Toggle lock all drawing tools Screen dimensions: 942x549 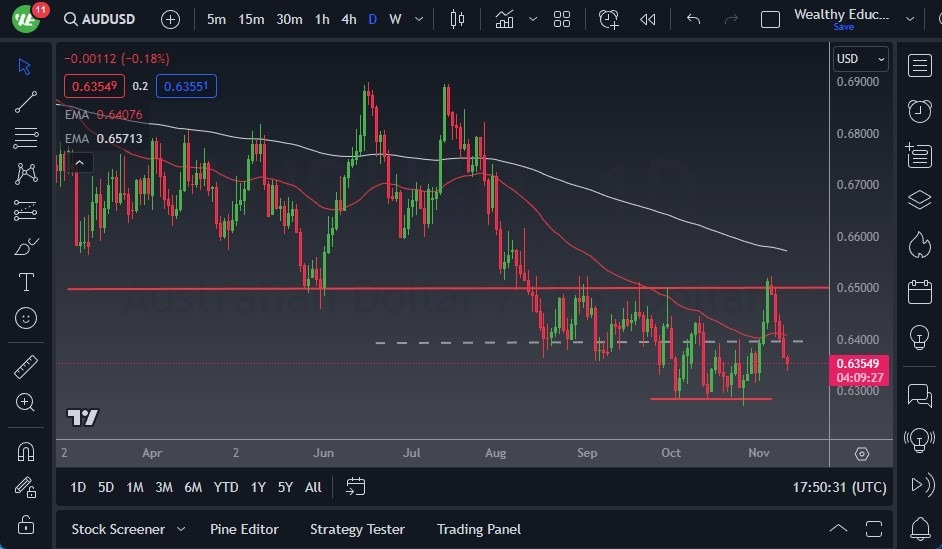tap(26, 524)
